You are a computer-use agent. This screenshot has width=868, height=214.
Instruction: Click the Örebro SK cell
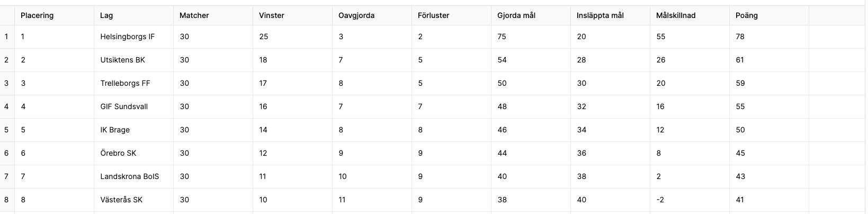[133, 153]
